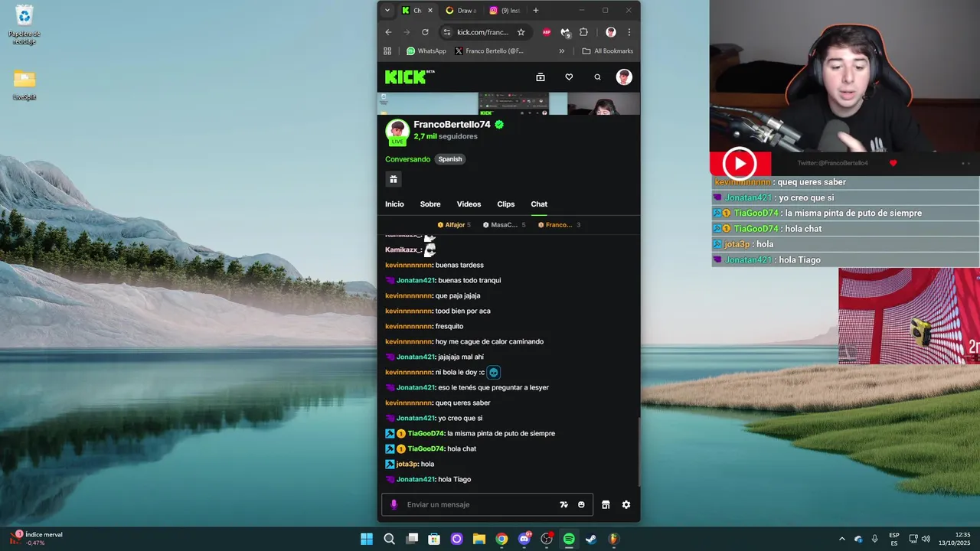Open the Índice merval taskbar widget
Viewport: 980px width, 551px height.
pyautogui.click(x=36, y=539)
